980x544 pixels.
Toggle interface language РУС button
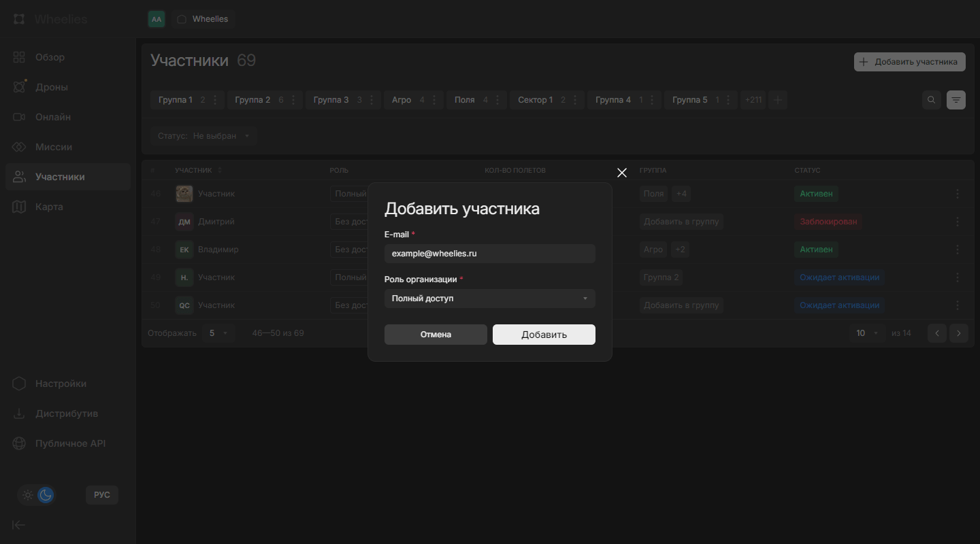102,495
